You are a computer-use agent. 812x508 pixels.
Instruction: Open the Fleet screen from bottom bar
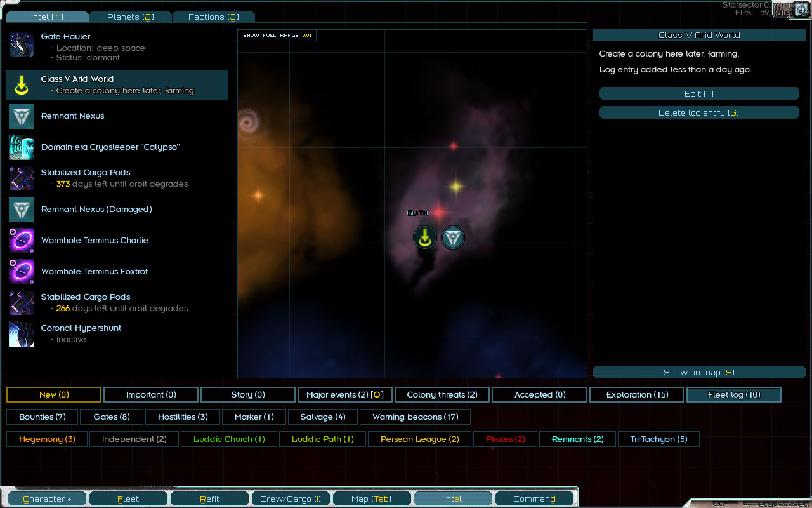[x=128, y=499]
